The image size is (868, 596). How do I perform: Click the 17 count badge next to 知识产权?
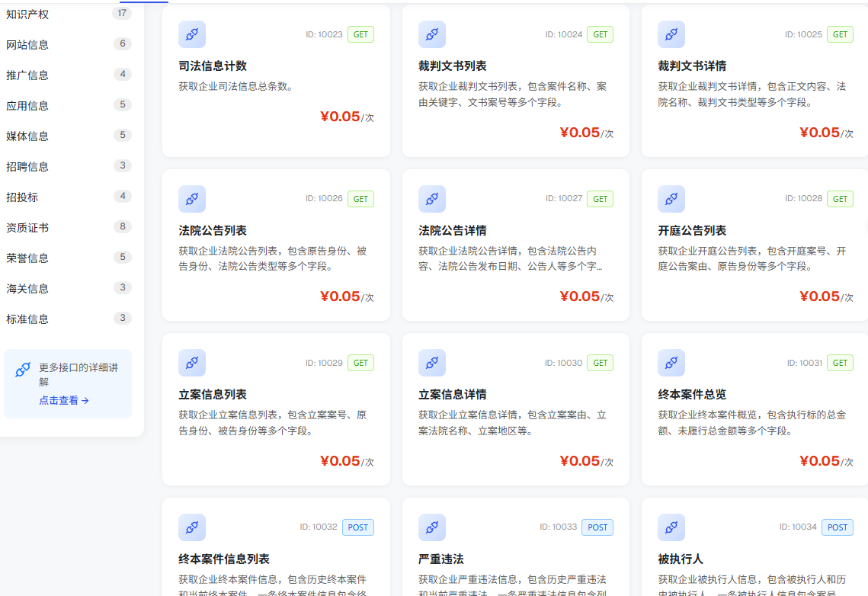(123, 13)
